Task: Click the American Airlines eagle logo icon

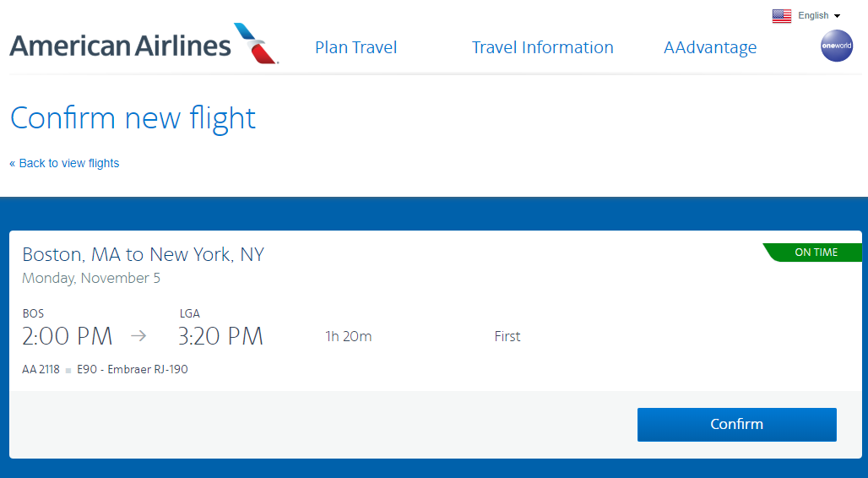Action: click(256, 43)
